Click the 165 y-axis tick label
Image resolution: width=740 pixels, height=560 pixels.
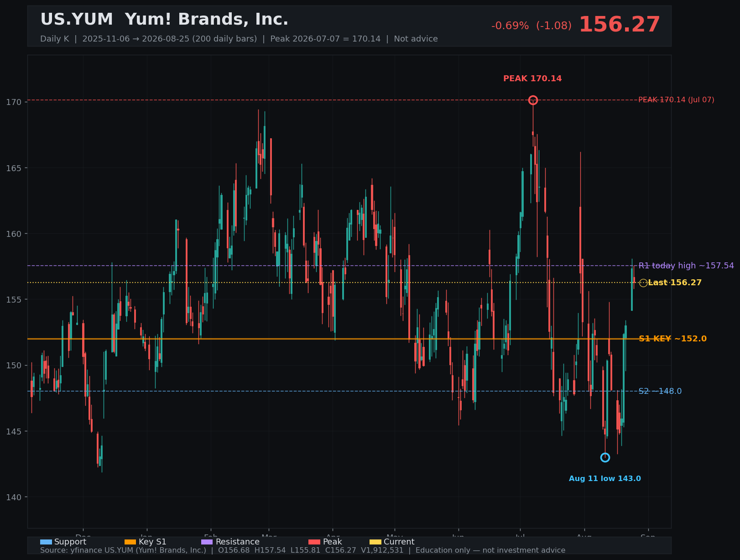pos(15,168)
